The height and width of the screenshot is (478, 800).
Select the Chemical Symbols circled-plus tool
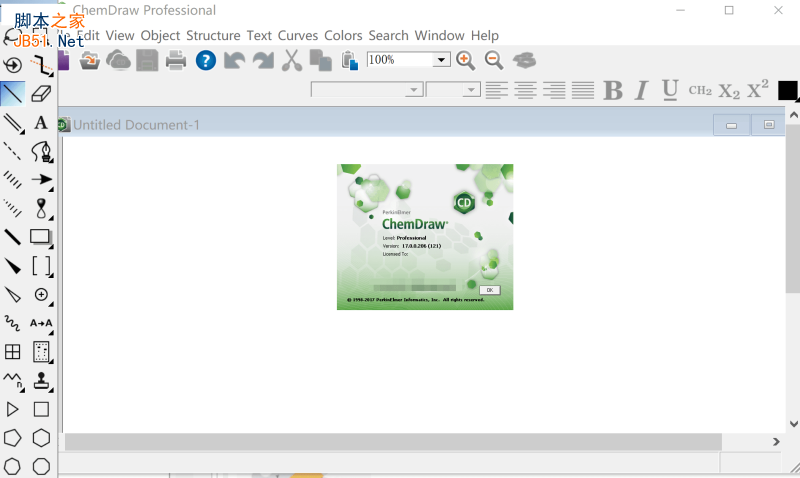pos(41,294)
